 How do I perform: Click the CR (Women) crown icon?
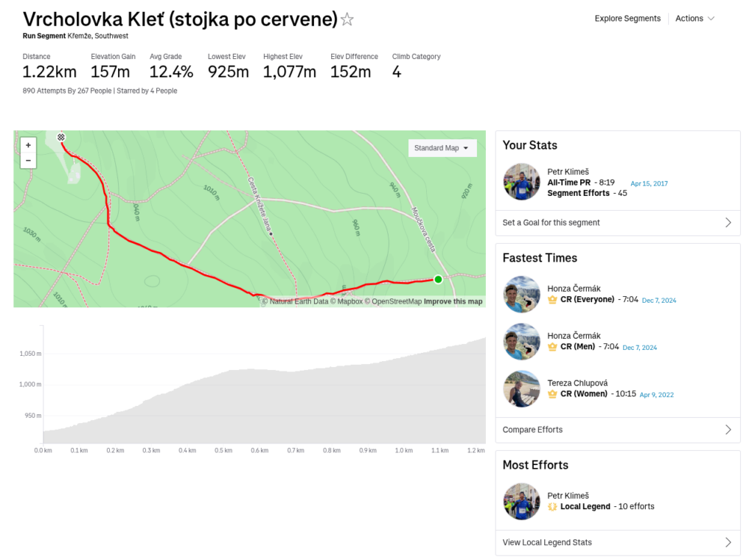pos(552,394)
